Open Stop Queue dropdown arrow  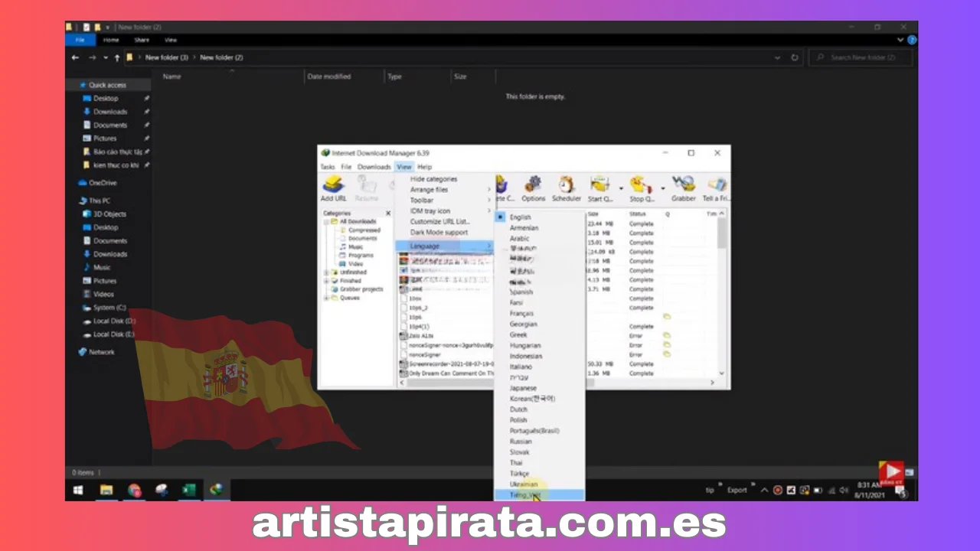(662, 187)
